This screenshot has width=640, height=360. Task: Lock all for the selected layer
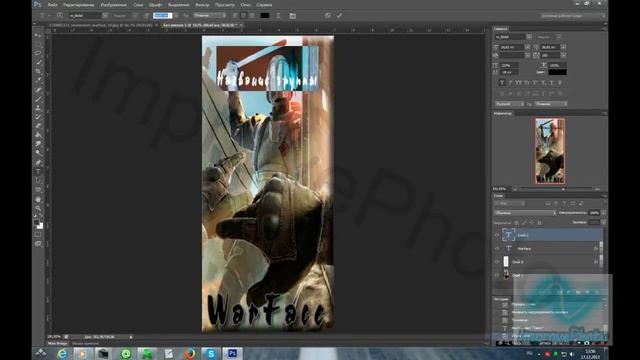[540, 223]
